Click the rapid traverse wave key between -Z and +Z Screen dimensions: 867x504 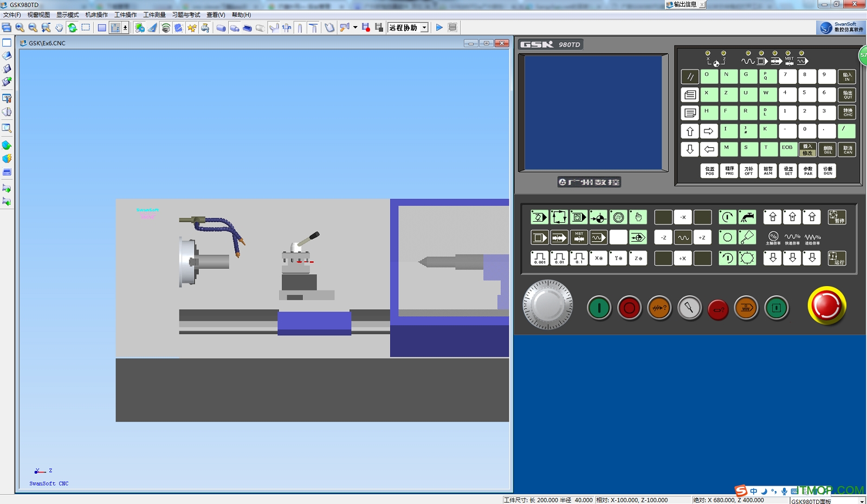(683, 237)
